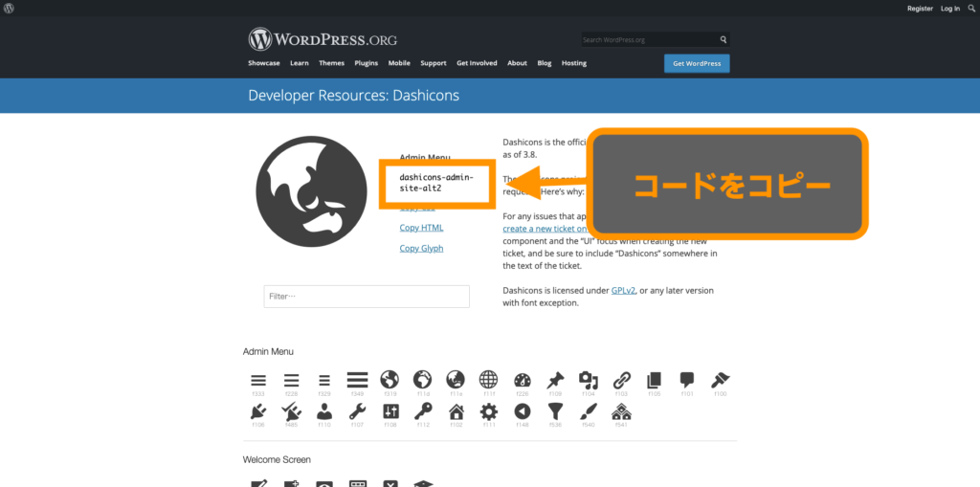Click the Get WordPress button
Image resolution: width=980 pixels, height=487 pixels.
697,64
